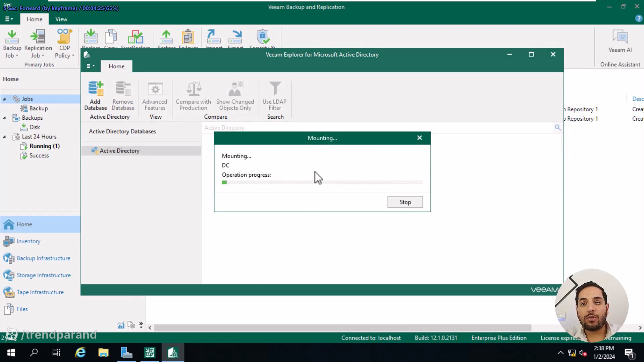This screenshot has width=644, height=362.
Task: Collapse the Last 24 Hours tree node
Action: pyautogui.click(x=4, y=137)
